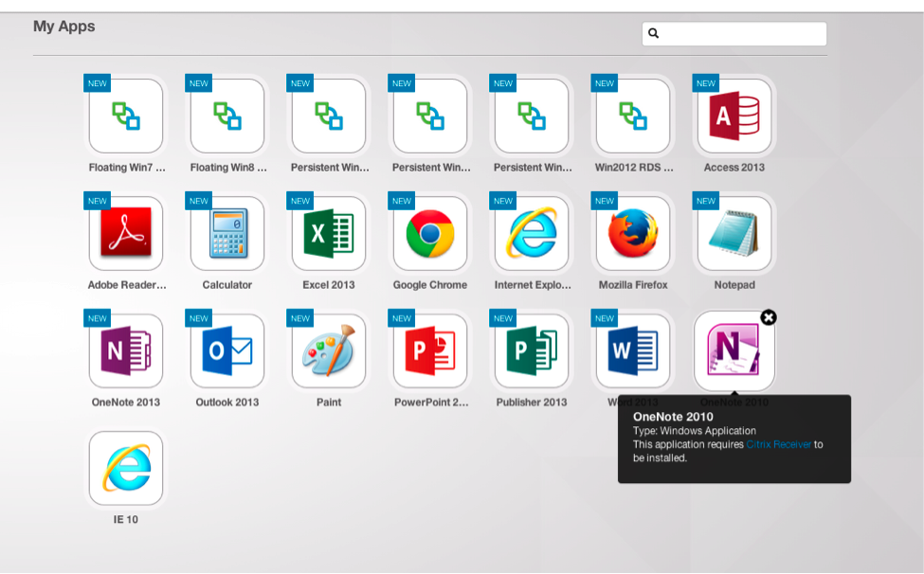Click "Type: Windows Application" tooltip text
The width and height of the screenshot is (924, 574).
point(694,431)
